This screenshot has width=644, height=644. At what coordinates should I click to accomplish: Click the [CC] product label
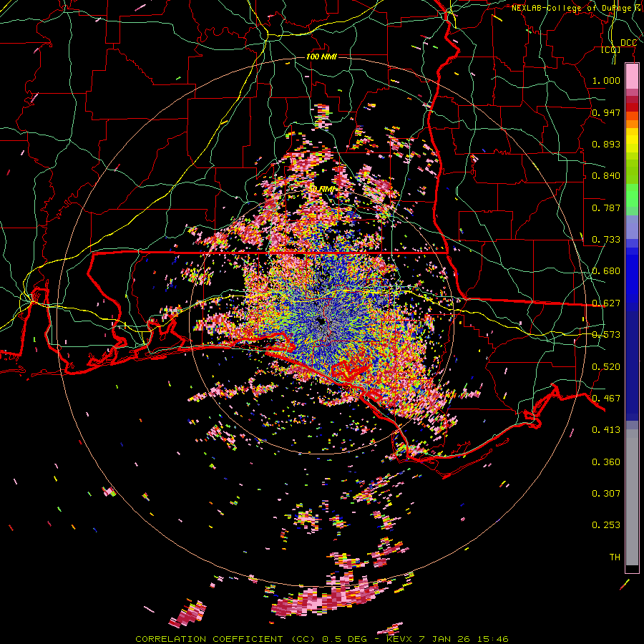(x=611, y=49)
